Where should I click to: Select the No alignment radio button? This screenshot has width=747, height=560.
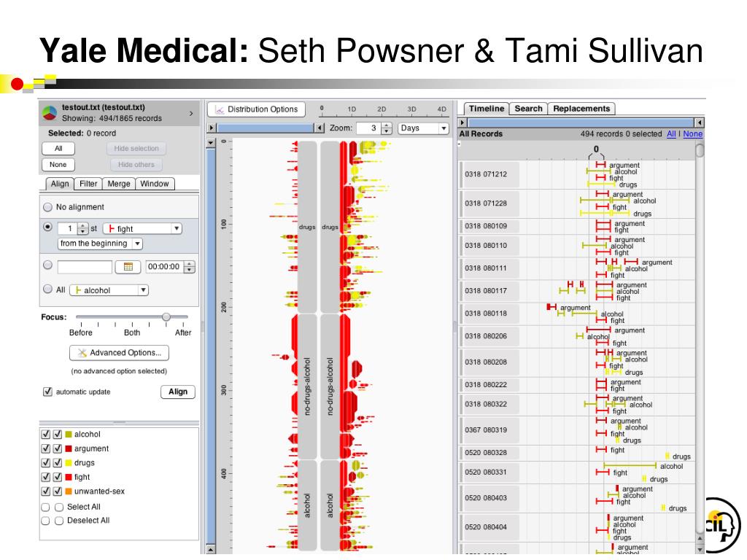47,207
